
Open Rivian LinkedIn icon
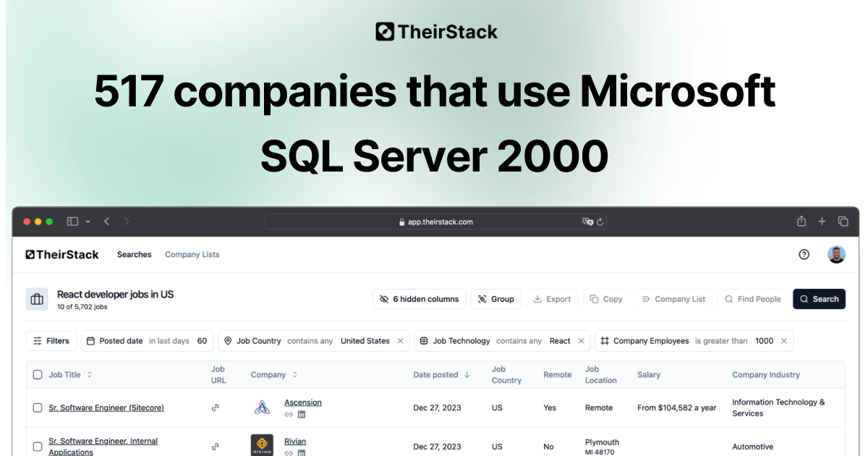(x=302, y=453)
